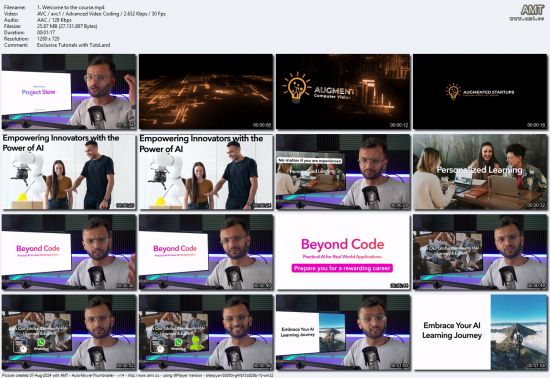This screenshot has width=550, height=378.
Task: Select the glowing orange circuit grid thumbnail
Action: click(206, 92)
